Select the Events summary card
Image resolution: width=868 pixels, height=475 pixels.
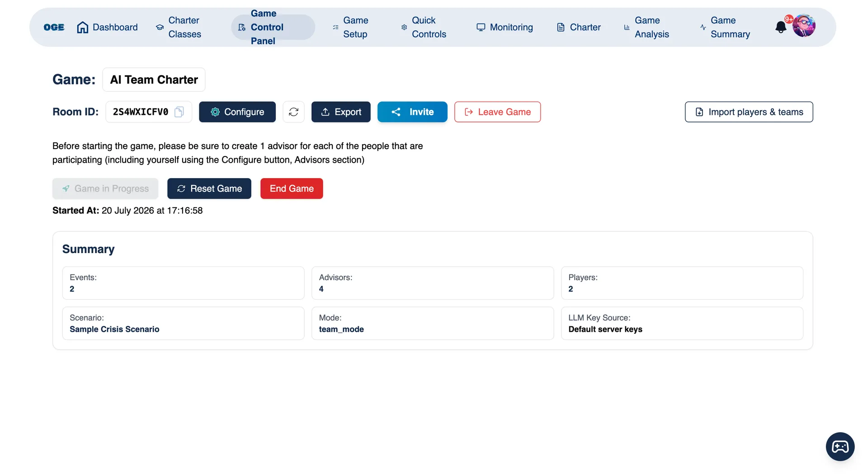pos(183,283)
